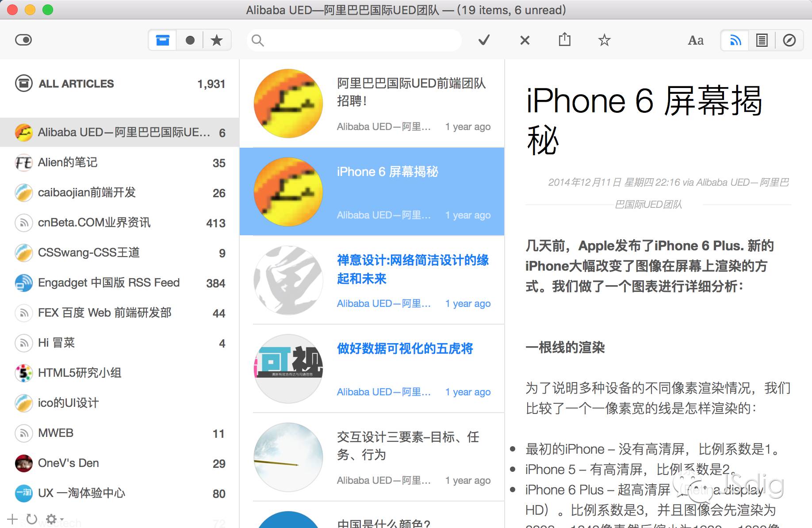Open the Hi 冒菜 feed
The height and width of the screenshot is (528, 812).
coord(119,343)
